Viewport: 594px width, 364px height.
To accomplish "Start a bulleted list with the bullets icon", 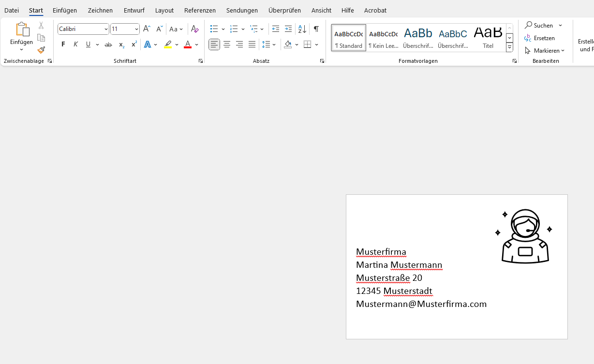I will [x=214, y=29].
